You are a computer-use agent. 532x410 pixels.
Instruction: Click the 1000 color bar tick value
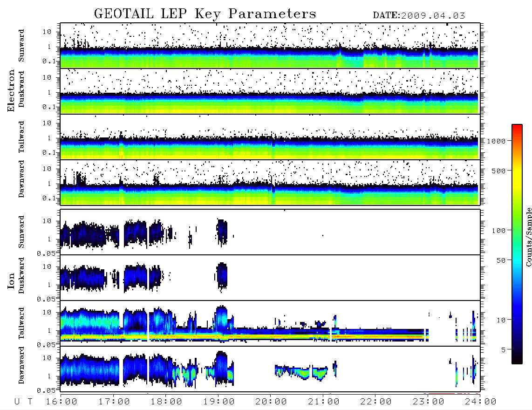pyautogui.click(x=496, y=141)
